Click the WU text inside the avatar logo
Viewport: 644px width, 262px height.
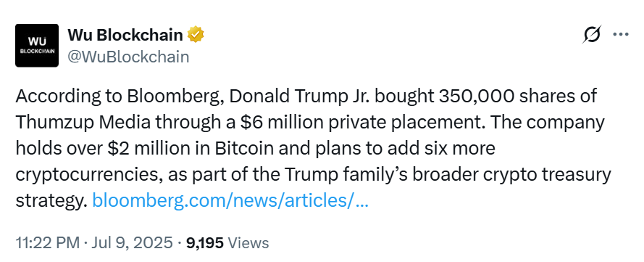pos(37,41)
